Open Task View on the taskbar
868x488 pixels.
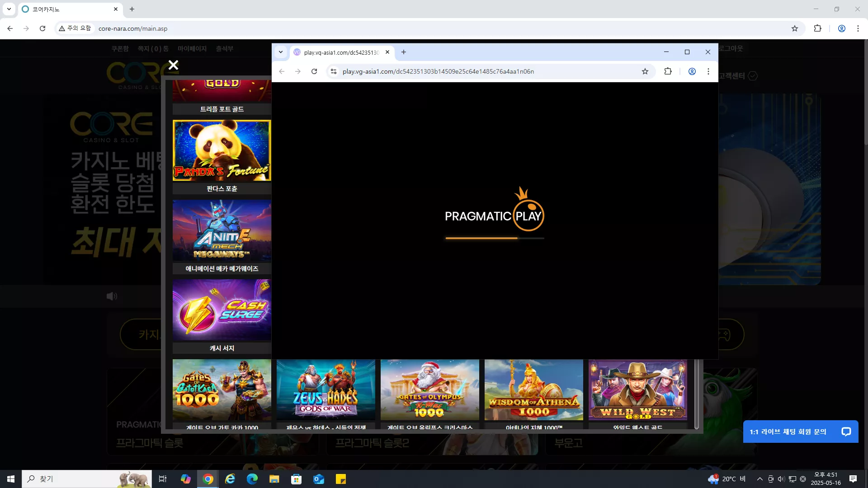163,479
